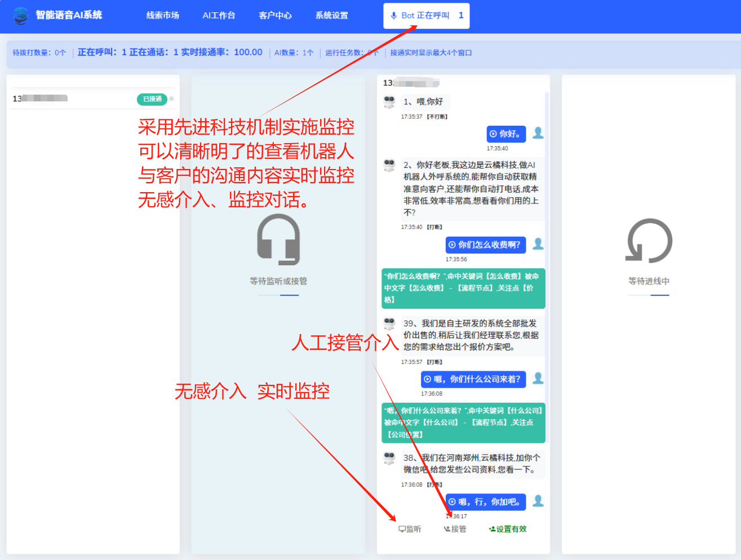Click 接管 to take over the call
The height and width of the screenshot is (560, 741).
pos(455,529)
